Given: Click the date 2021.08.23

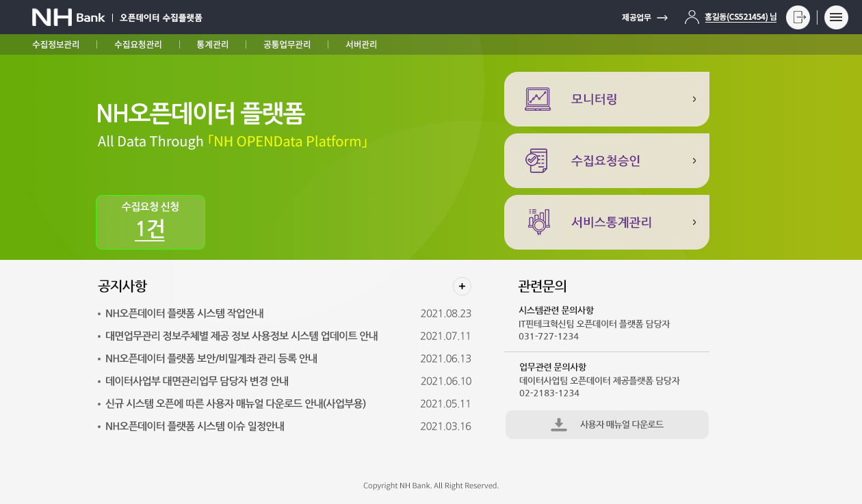Looking at the screenshot, I should point(446,314).
